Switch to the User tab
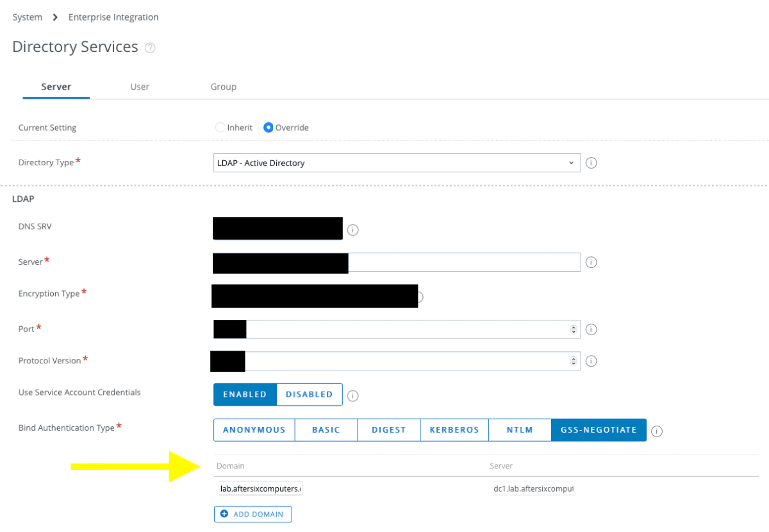Image resolution: width=769 pixels, height=532 pixels. [x=140, y=87]
